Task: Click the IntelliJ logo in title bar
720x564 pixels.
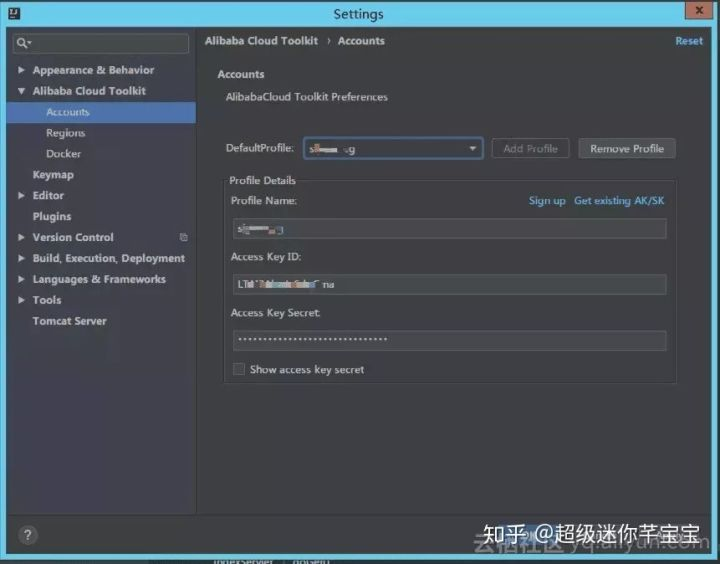Action: (14, 13)
